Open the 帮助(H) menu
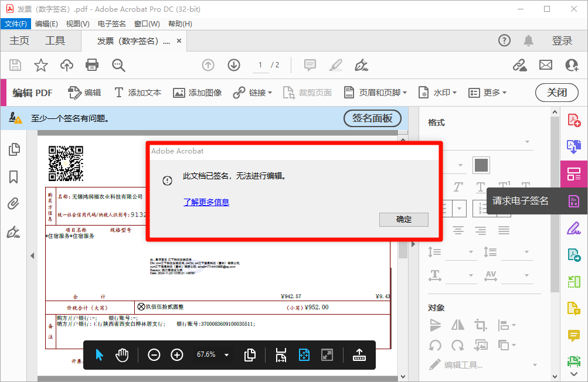 (x=180, y=24)
